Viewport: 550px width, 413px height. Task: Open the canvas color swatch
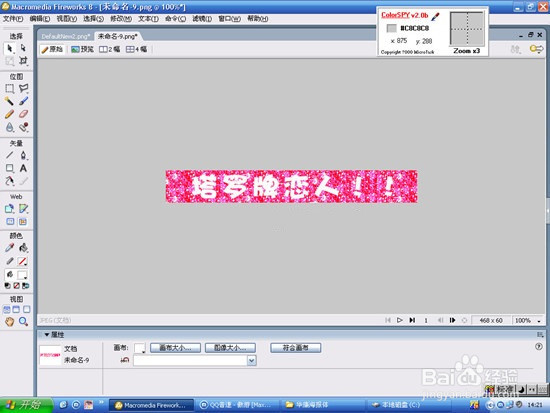click(x=140, y=348)
